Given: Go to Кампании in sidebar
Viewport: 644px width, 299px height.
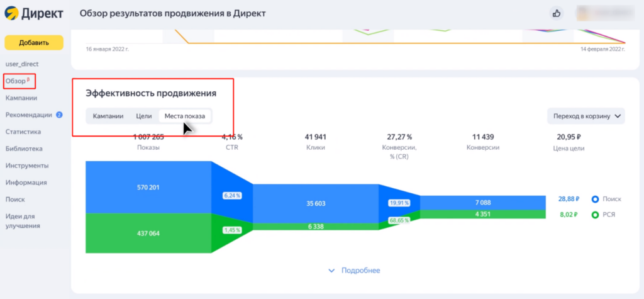Looking at the screenshot, I should pyautogui.click(x=21, y=98).
